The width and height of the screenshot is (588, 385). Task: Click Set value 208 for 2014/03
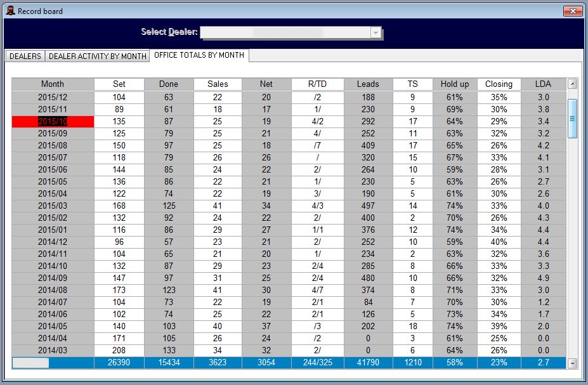point(119,350)
